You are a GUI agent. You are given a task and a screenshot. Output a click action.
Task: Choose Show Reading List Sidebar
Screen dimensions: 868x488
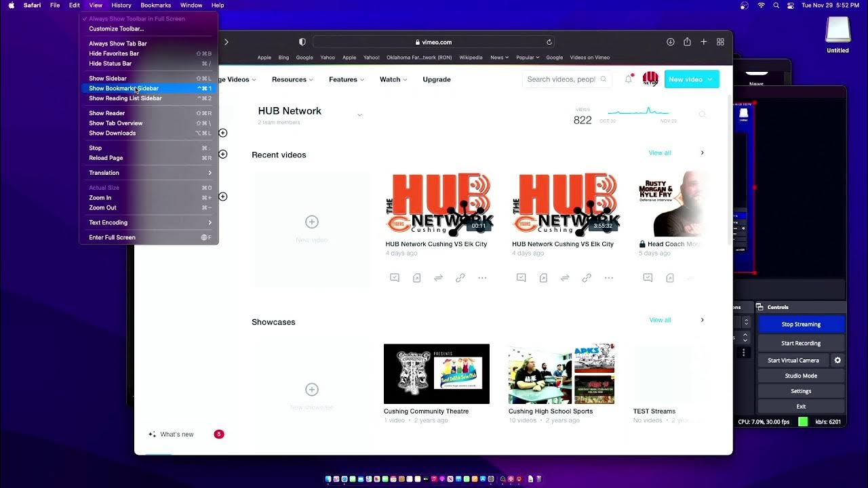(x=149, y=98)
